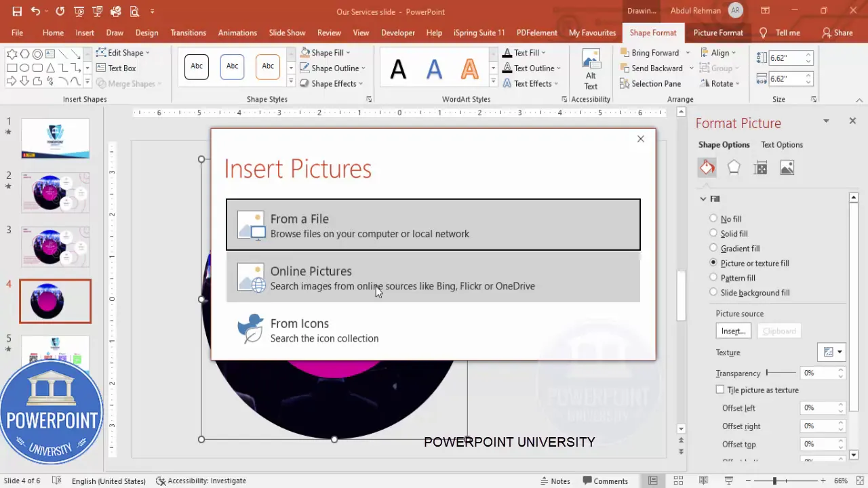
Task: Click Fit slide to window icon
Action: click(859, 481)
